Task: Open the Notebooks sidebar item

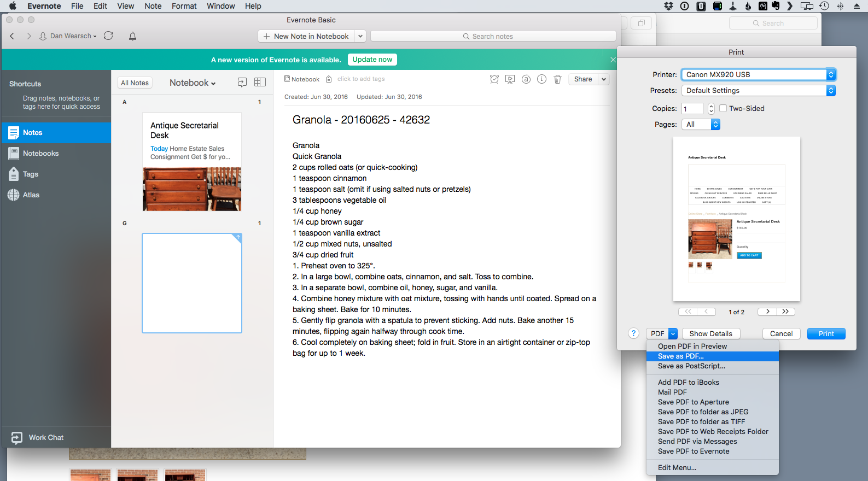Action: pyautogui.click(x=56, y=154)
